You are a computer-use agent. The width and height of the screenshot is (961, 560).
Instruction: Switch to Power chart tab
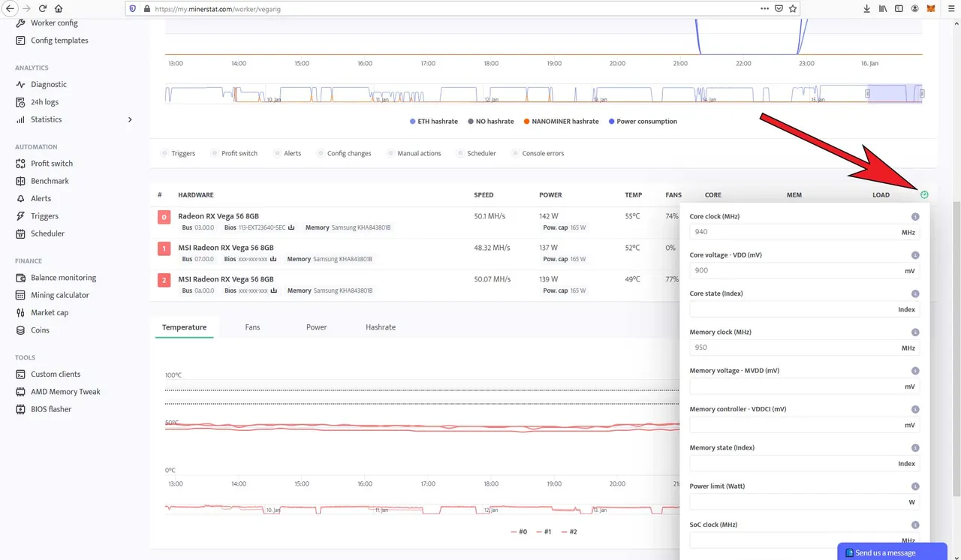[x=316, y=327]
